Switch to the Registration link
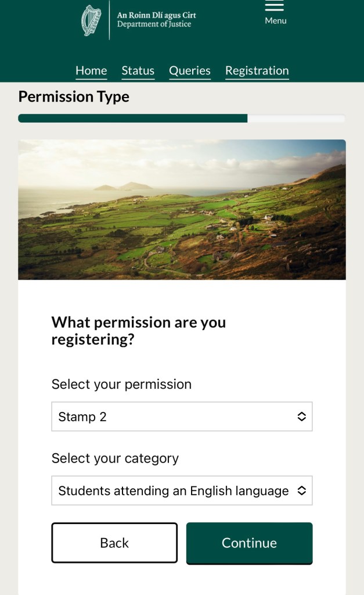This screenshot has width=364, height=595. (257, 71)
